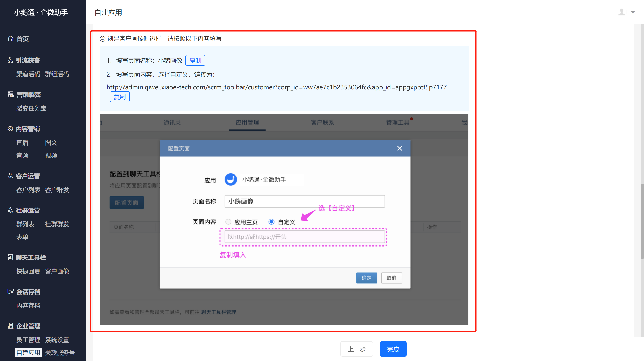Open 客户列表 in the sidebar
The width and height of the screenshot is (644, 361).
pyautogui.click(x=28, y=190)
